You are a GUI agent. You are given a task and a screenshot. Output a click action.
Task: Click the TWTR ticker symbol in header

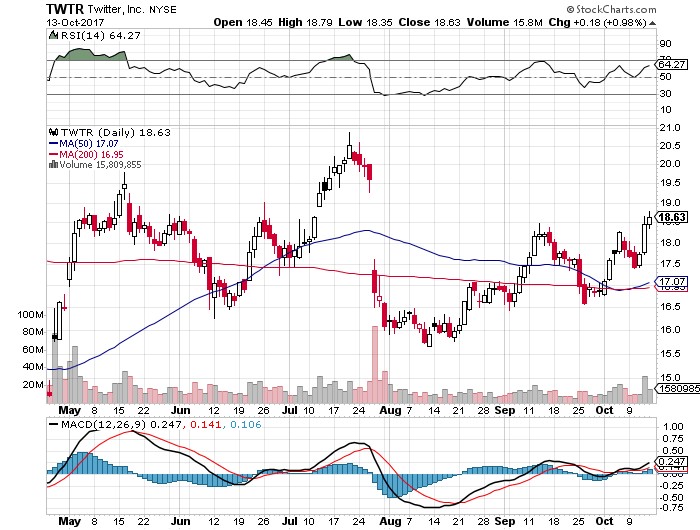point(65,9)
